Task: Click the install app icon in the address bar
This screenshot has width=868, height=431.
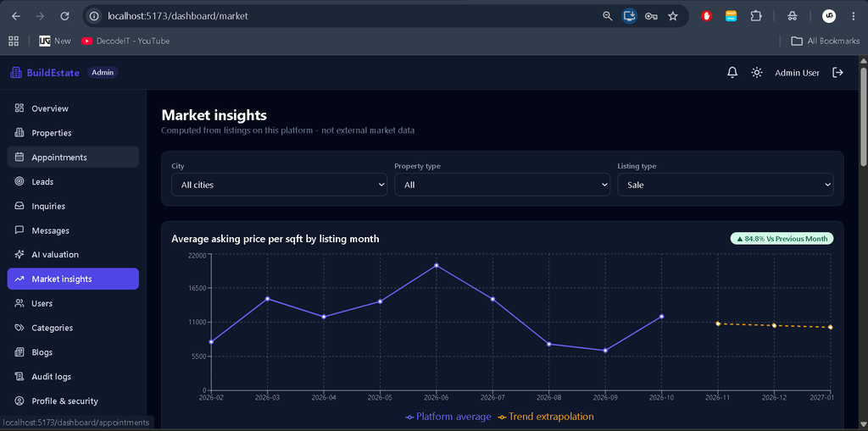Action: [629, 16]
